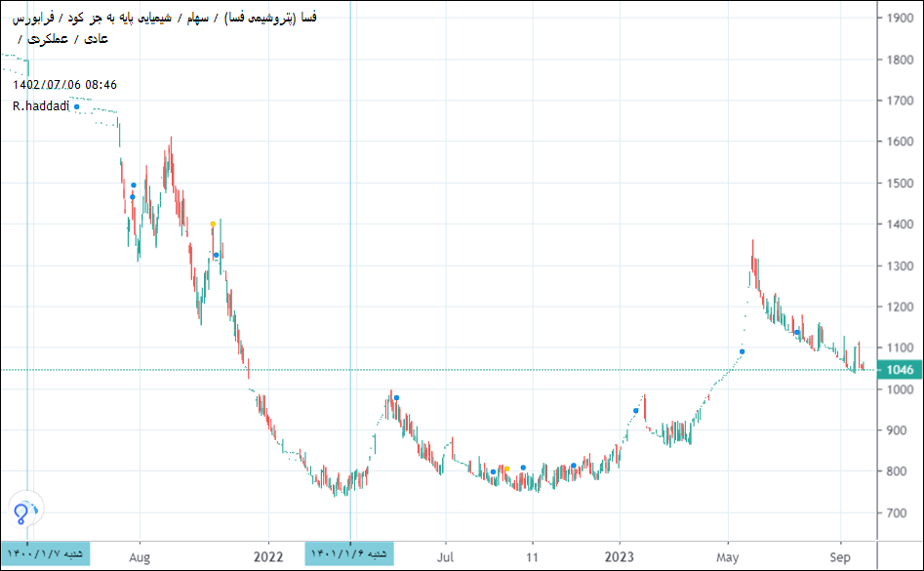Click the 1900 value on the price scale
This screenshot has width=924, height=571.
pyautogui.click(x=899, y=19)
